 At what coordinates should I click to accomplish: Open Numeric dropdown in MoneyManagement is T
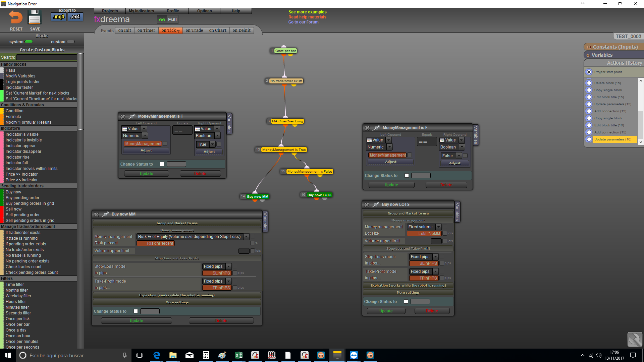point(145,136)
